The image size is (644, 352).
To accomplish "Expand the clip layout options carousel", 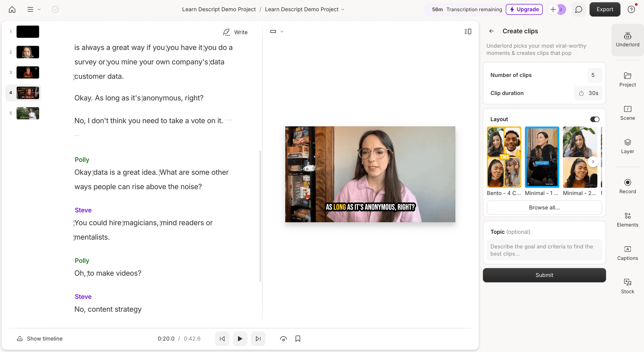I will 593,161.
